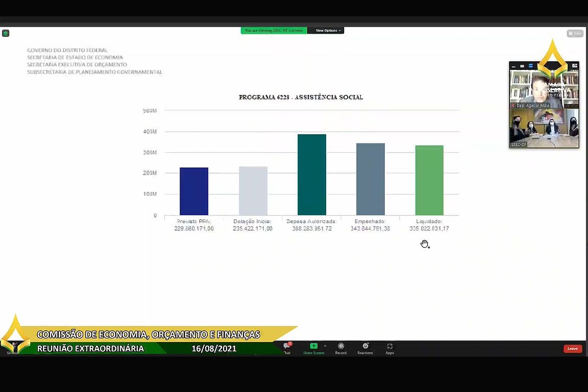The width and height of the screenshot is (588, 392).
Task: Click the red Leave button
Action: [x=573, y=349]
